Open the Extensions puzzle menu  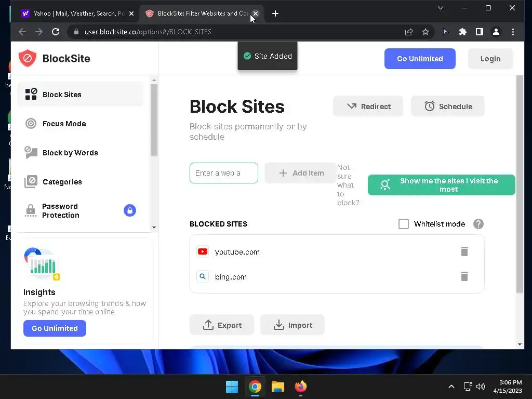(462, 32)
